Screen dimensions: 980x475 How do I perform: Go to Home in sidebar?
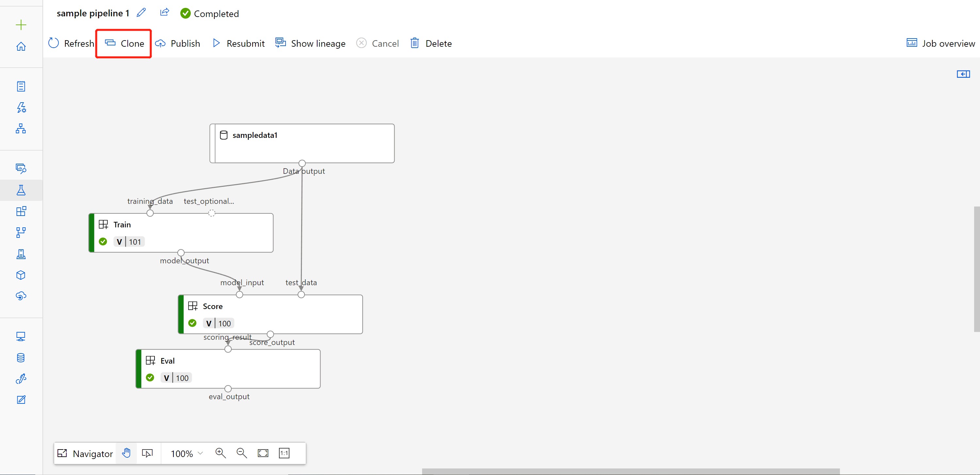21,46
